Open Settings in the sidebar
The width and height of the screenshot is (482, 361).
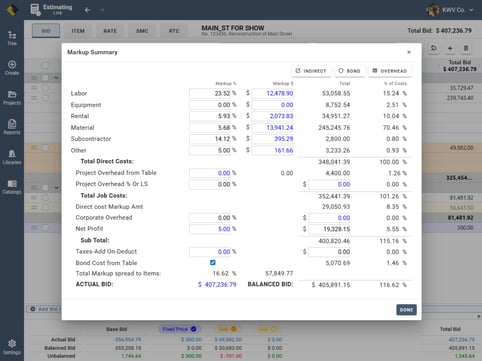(x=12, y=347)
